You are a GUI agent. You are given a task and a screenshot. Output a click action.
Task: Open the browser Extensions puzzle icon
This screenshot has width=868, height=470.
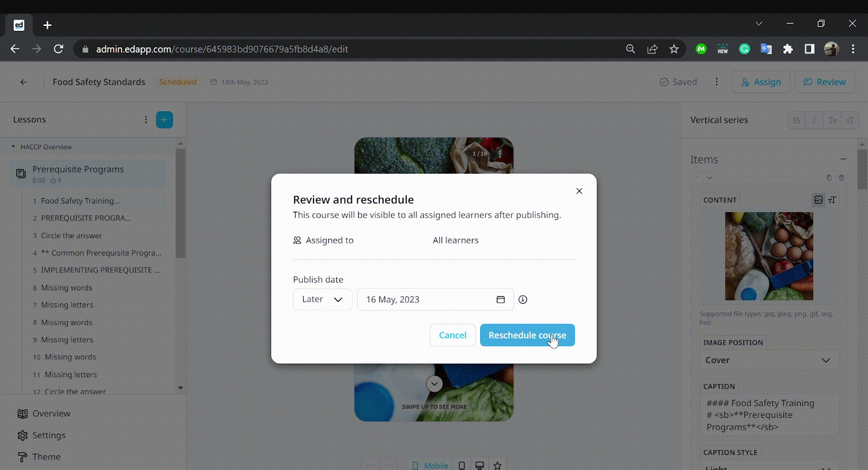click(x=788, y=49)
